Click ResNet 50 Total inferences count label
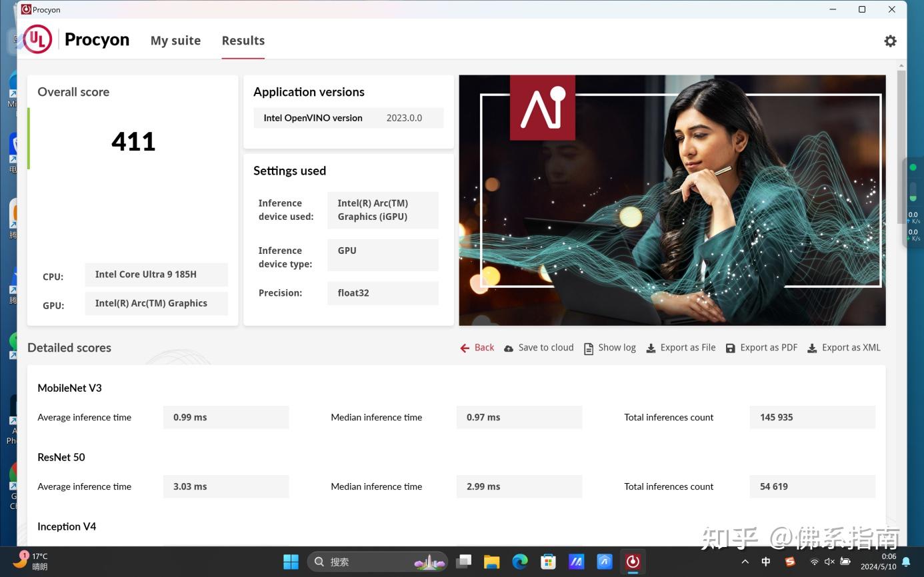The image size is (924, 577). click(669, 486)
